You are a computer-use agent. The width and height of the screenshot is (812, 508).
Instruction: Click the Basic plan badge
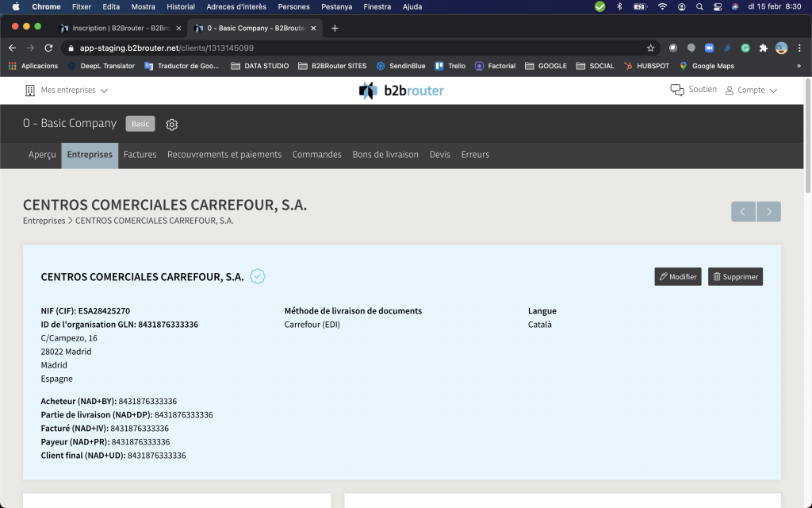(x=140, y=124)
